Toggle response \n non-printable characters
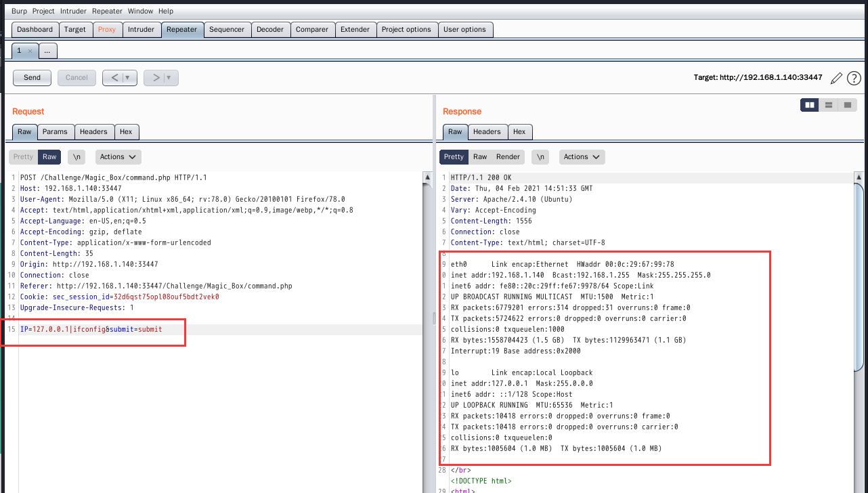The width and height of the screenshot is (868, 493). [540, 157]
